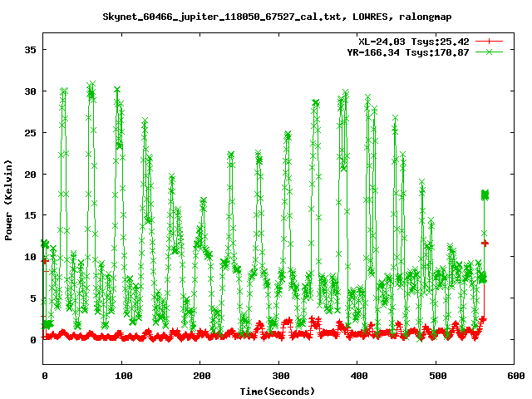Click the red XL legend line sample
The width and height of the screenshot is (532, 399).
tap(489, 42)
